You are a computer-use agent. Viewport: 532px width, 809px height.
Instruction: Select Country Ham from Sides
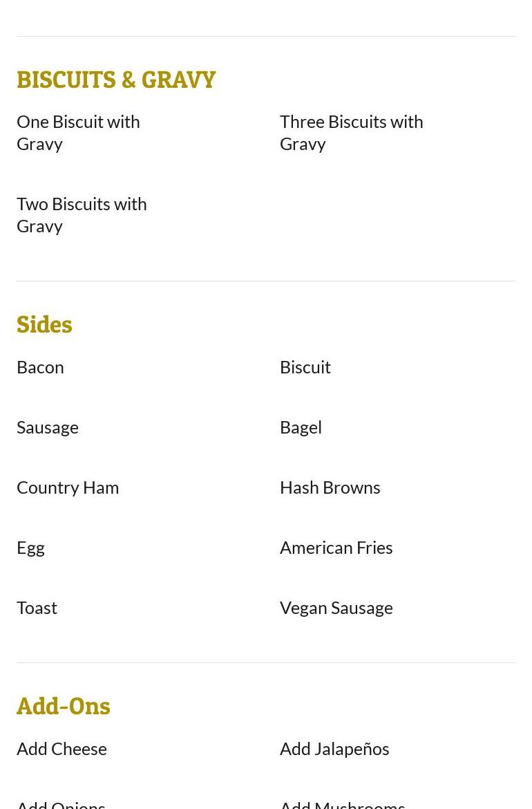tap(68, 487)
